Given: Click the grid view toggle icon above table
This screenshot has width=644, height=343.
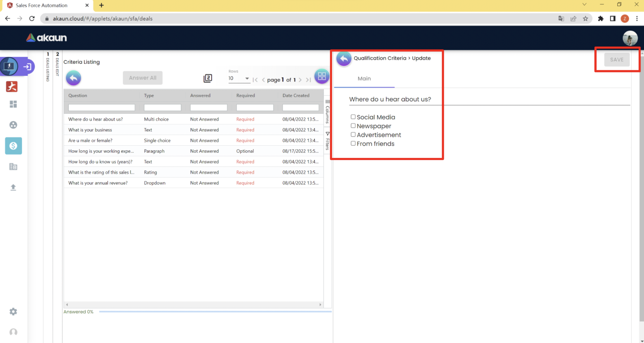Looking at the screenshot, I should coord(321,76).
